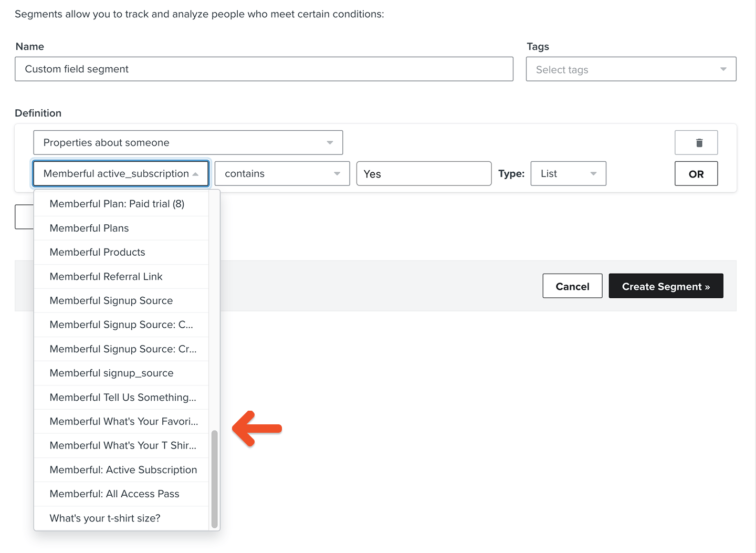
Task: Click the property list scrollbar thumb
Action: [214, 478]
